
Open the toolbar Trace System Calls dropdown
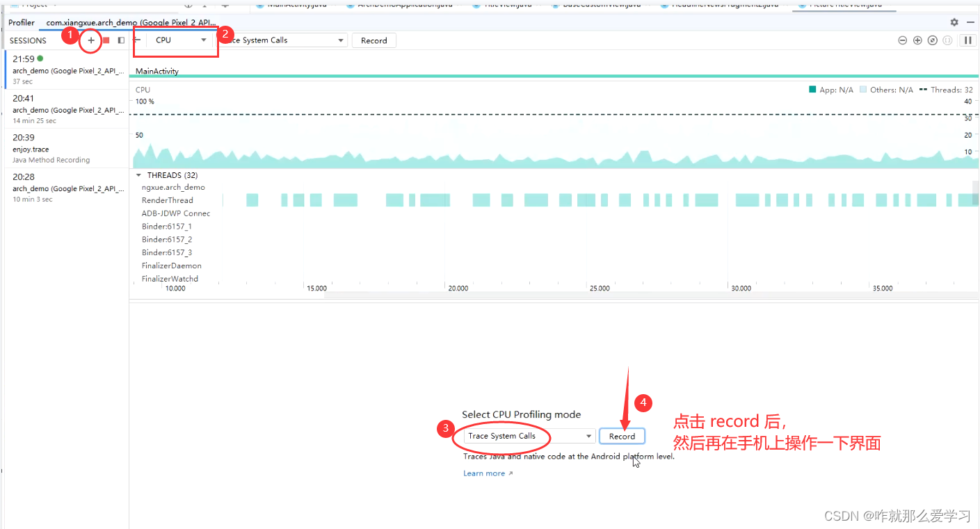click(x=284, y=40)
